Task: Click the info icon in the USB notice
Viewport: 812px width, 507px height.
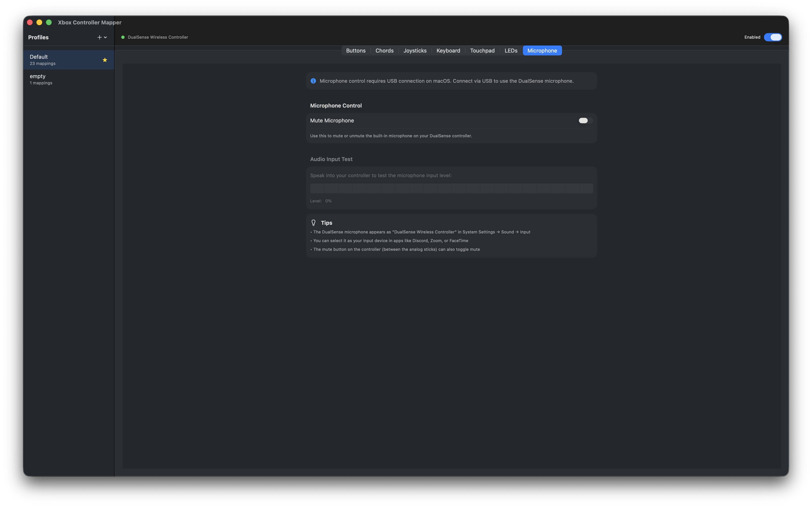Action: click(313, 81)
